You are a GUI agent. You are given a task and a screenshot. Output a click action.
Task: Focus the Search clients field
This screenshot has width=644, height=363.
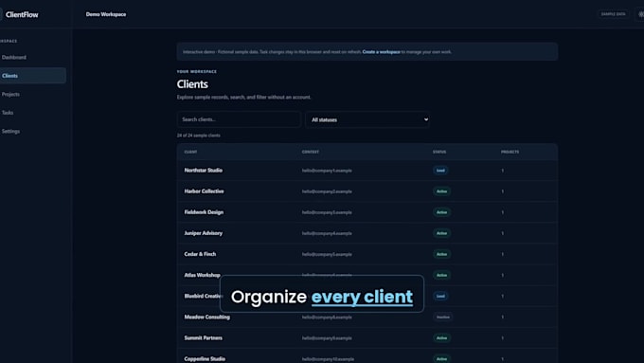click(239, 119)
